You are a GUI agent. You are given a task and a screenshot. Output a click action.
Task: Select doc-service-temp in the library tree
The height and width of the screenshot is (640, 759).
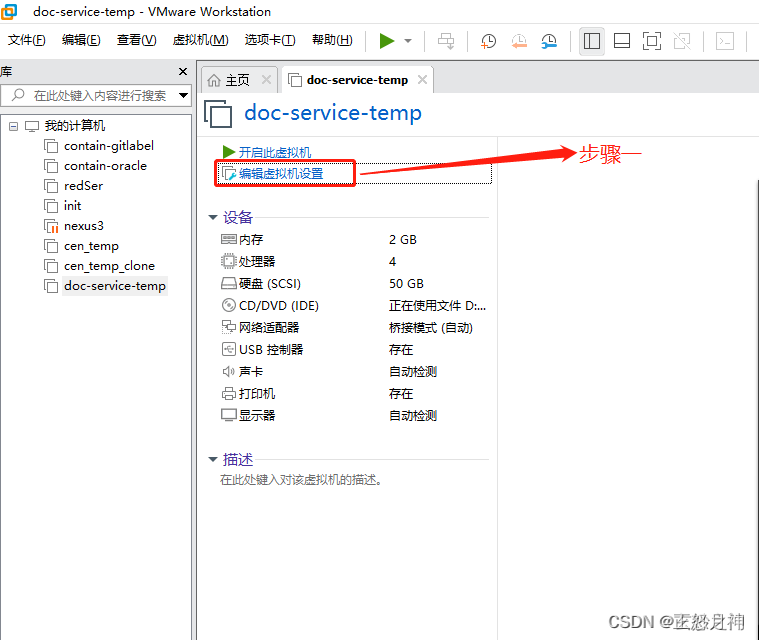[115, 286]
